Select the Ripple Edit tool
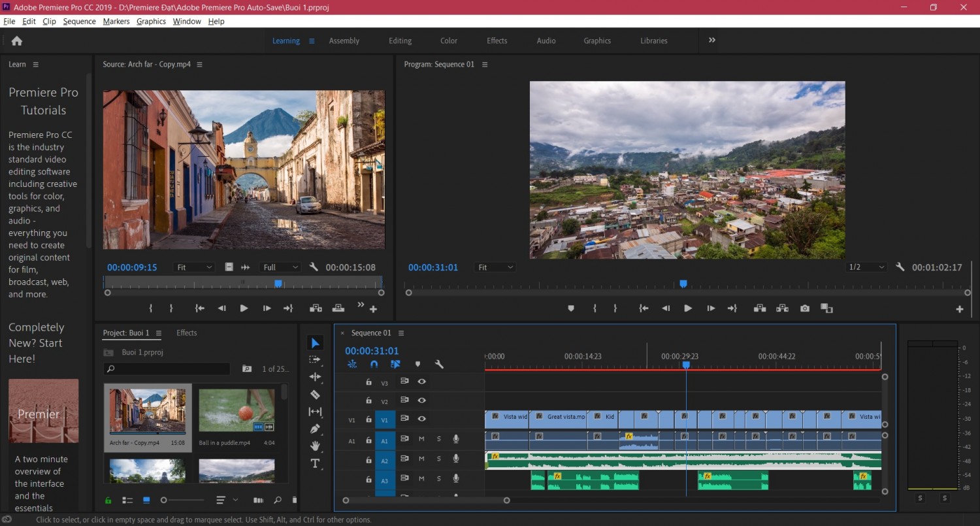Screen dimensions: 980x526 (315, 377)
